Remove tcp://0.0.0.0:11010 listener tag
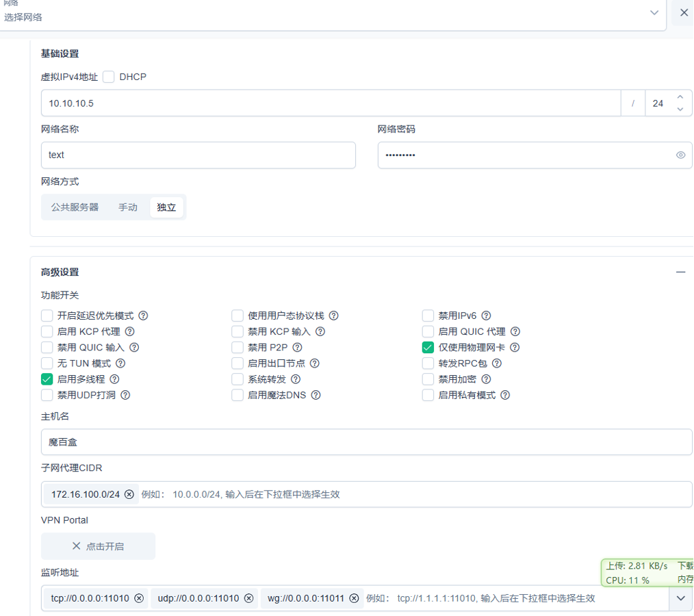694x616 pixels. [x=139, y=598]
